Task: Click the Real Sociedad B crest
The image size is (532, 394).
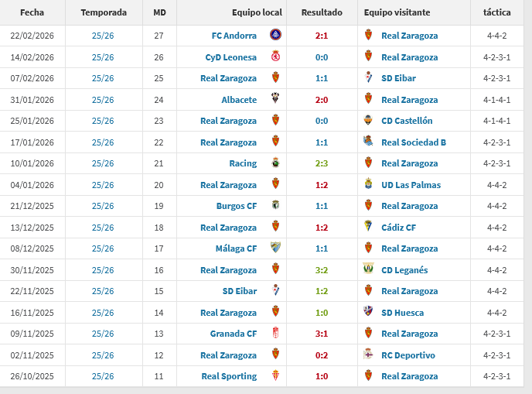Action: [368, 142]
